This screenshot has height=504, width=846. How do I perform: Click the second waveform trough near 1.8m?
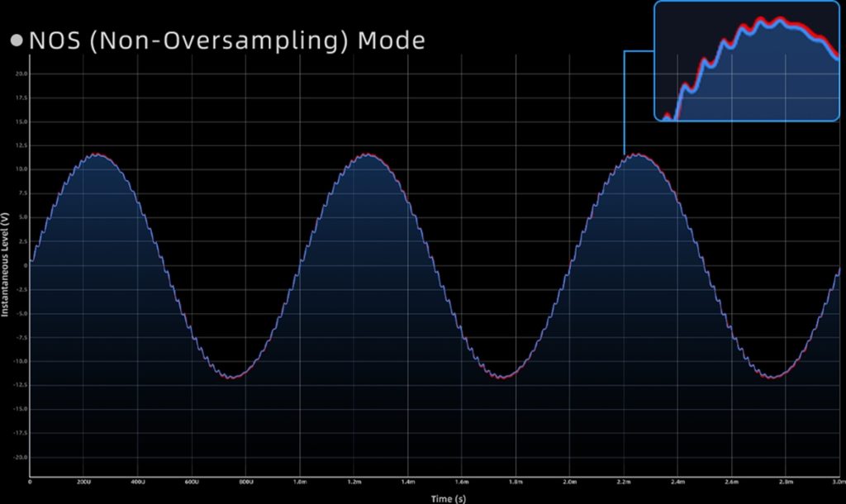(x=502, y=377)
